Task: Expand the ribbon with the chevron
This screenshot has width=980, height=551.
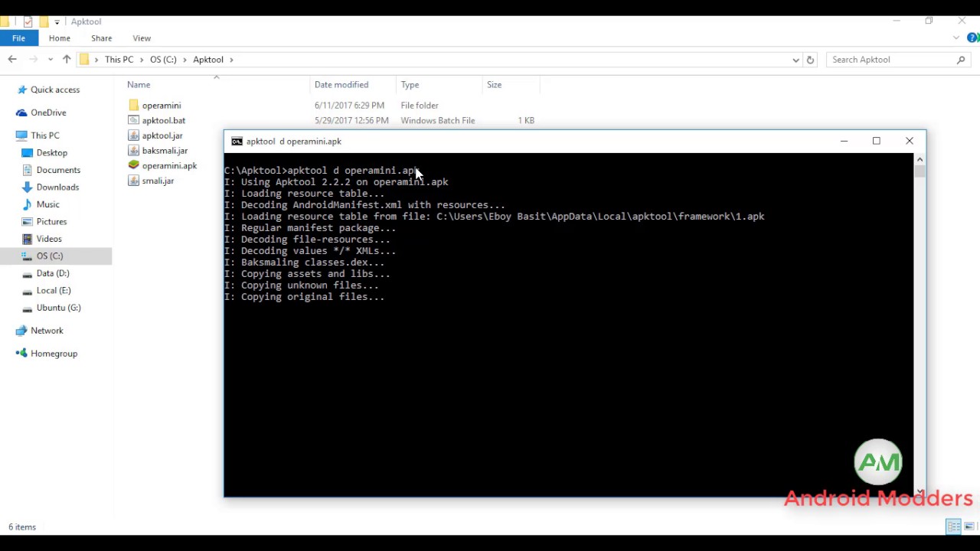Action: (956, 37)
